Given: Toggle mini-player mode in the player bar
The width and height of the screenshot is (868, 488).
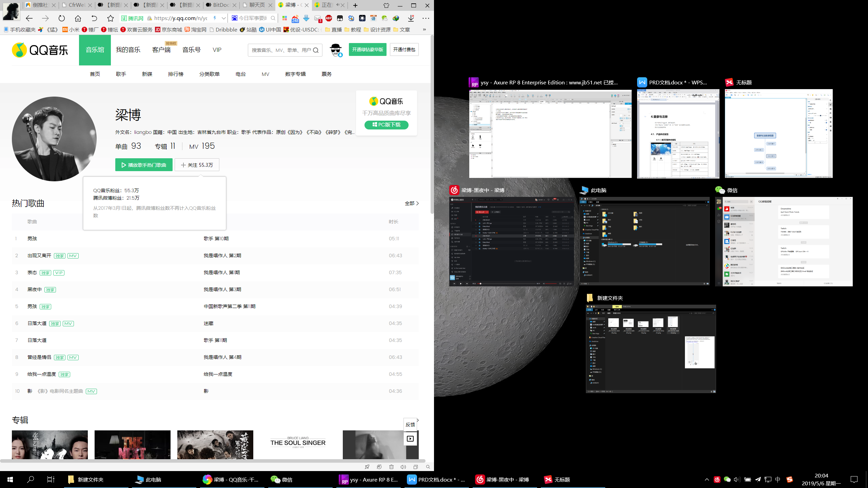Looking at the screenshot, I should tap(416, 467).
